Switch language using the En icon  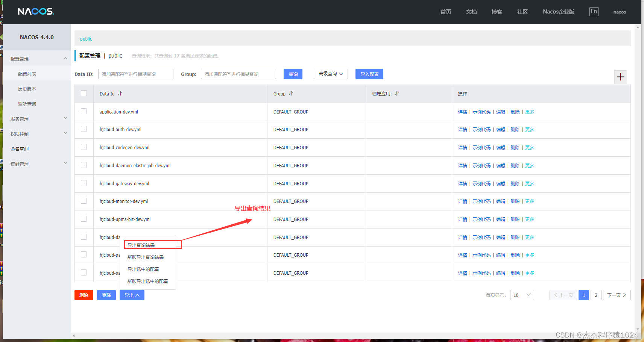pyautogui.click(x=594, y=11)
